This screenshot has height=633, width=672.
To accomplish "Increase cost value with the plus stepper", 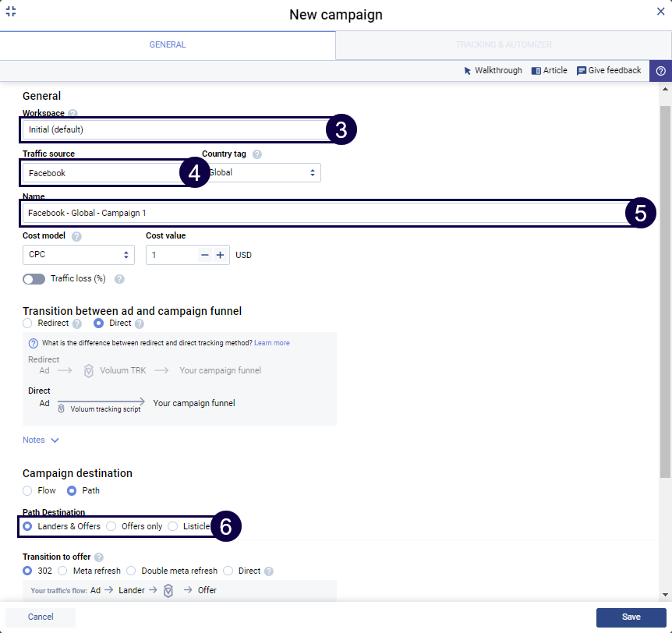I will point(221,255).
